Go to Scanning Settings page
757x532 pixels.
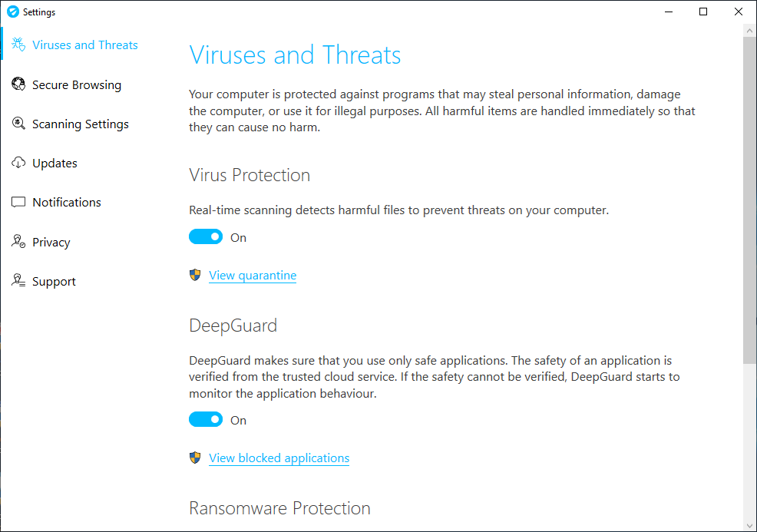click(x=80, y=124)
